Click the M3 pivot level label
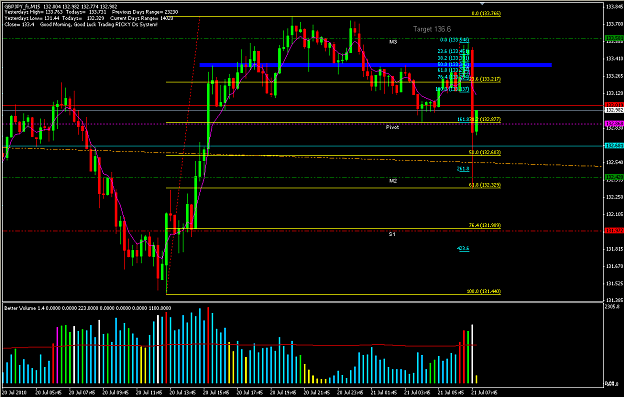The width and height of the screenshot is (625, 398). 393,41
